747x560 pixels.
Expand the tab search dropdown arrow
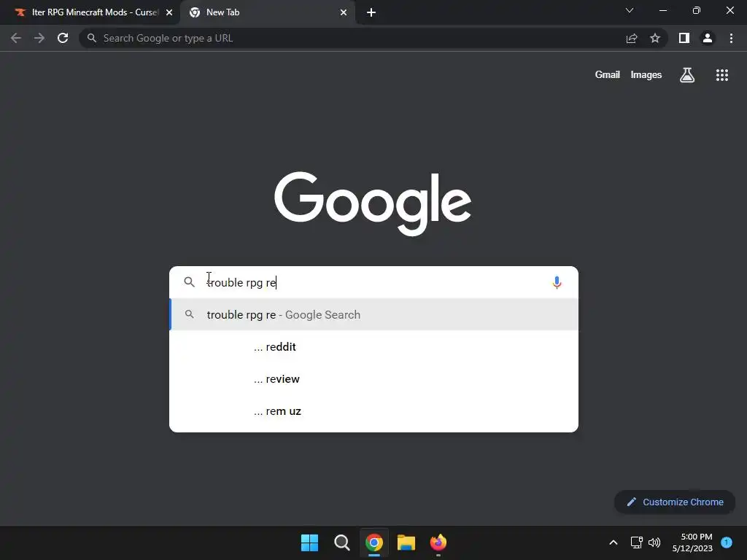pyautogui.click(x=630, y=10)
